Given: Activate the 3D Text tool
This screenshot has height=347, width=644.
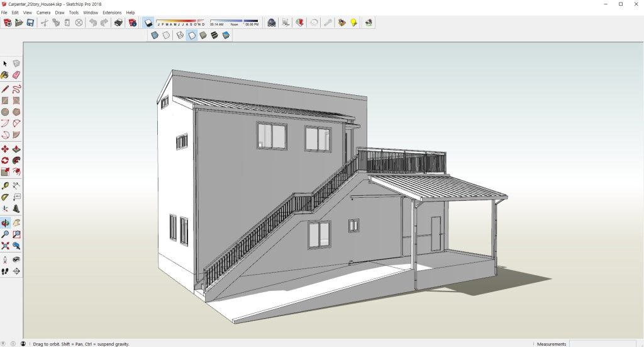Looking at the screenshot, I should pos(16,209).
